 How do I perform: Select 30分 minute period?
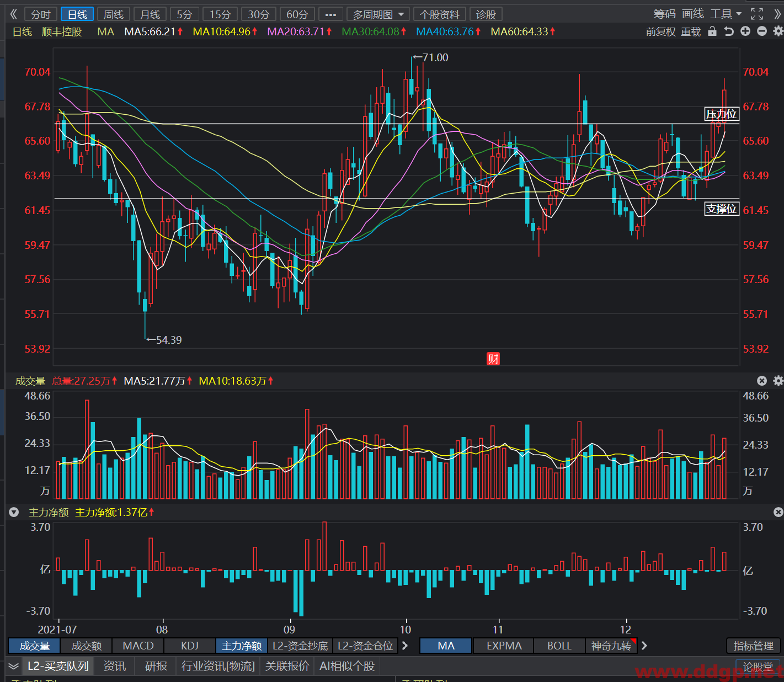tap(259, 14)
